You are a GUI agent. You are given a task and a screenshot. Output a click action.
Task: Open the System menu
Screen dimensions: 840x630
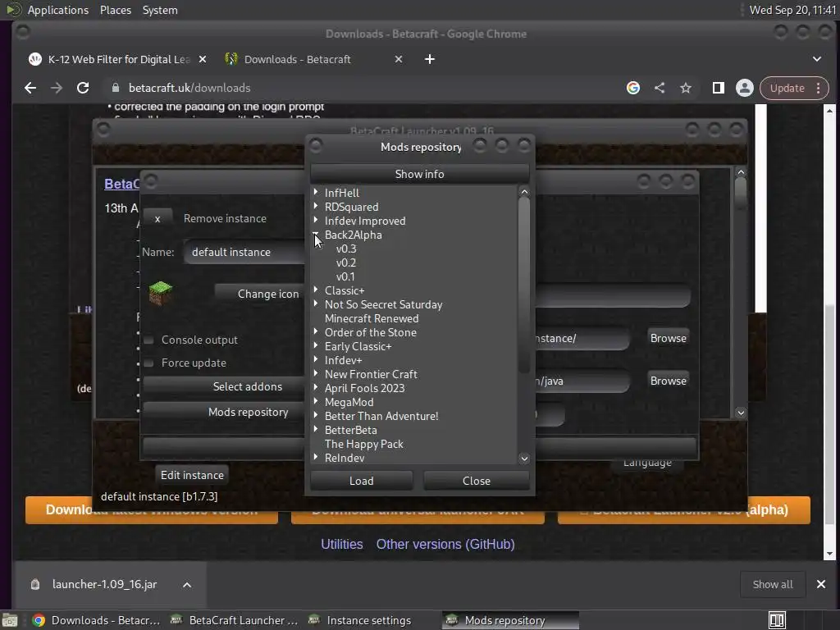click(x=160, y=10)
